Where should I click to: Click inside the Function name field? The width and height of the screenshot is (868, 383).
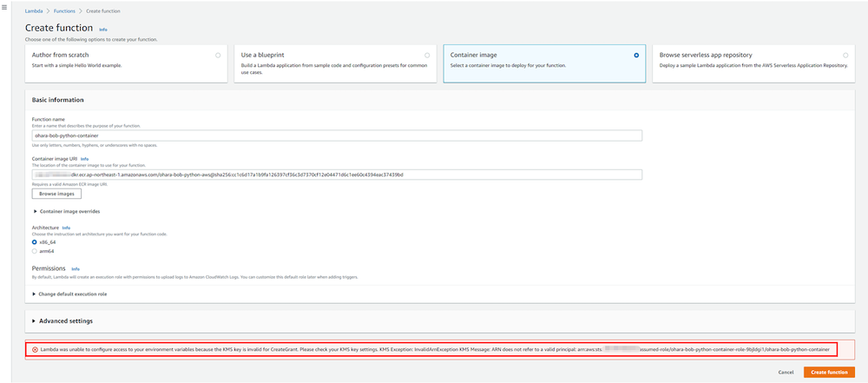pos(337,135)
